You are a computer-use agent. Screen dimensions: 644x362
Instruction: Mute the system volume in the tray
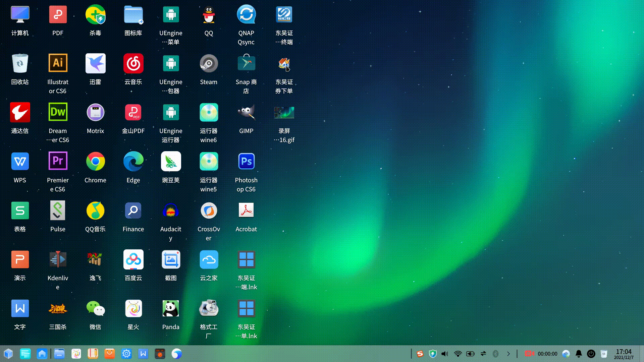[x=444, y=354]
